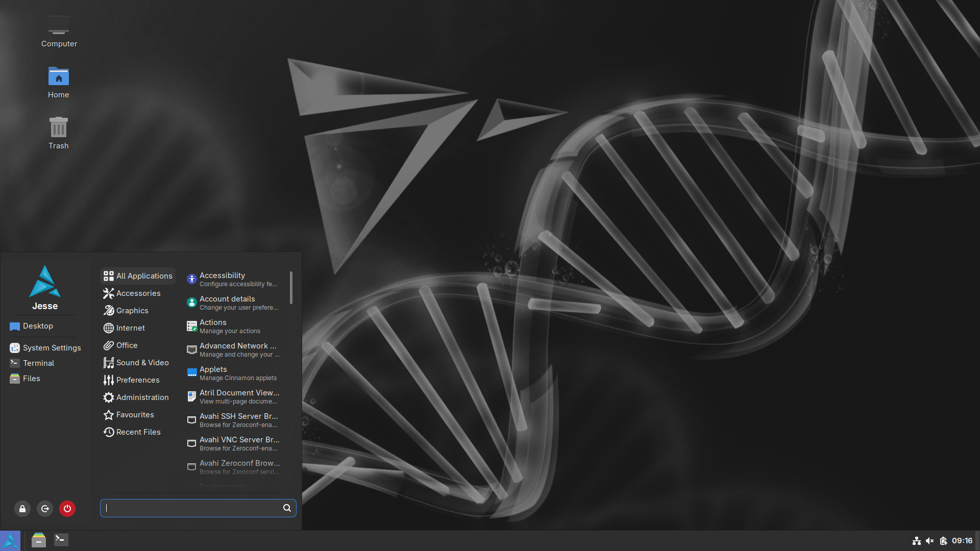Click the application search text field
The image size is (980, 551).
click(198, 508)
